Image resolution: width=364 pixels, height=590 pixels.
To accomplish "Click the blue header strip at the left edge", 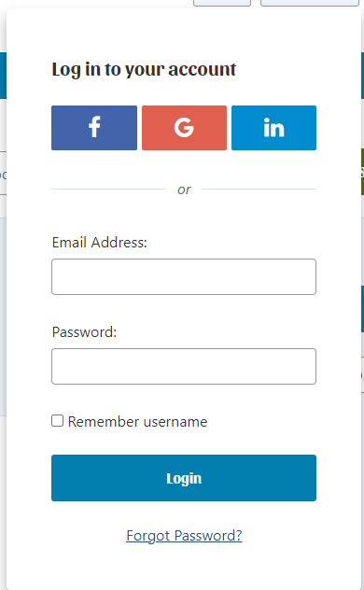I will pyautogui.click(x=3, y=76).
